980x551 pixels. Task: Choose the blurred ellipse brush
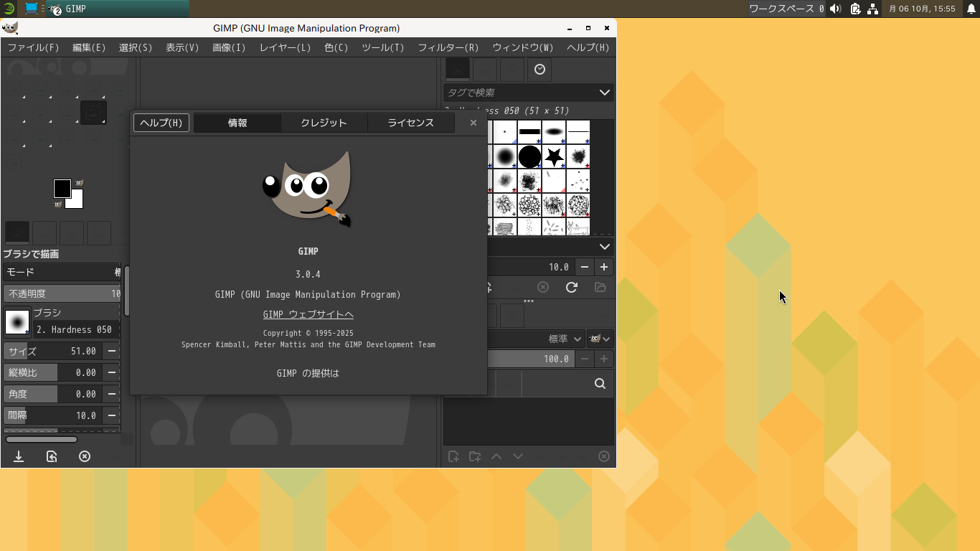tap(554, 132)
